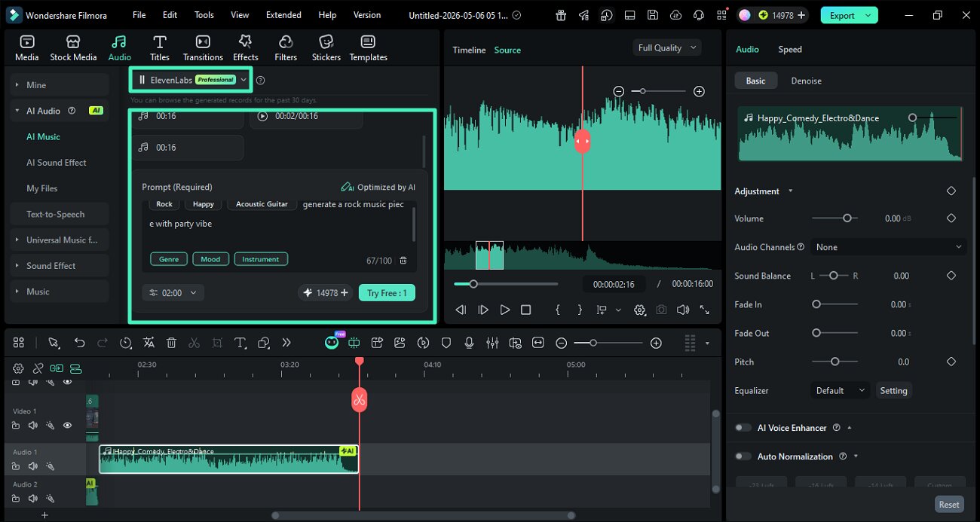980x522 pixels.
Task: Adjust the Volume slider handle
Action: [x=847, y=218]
